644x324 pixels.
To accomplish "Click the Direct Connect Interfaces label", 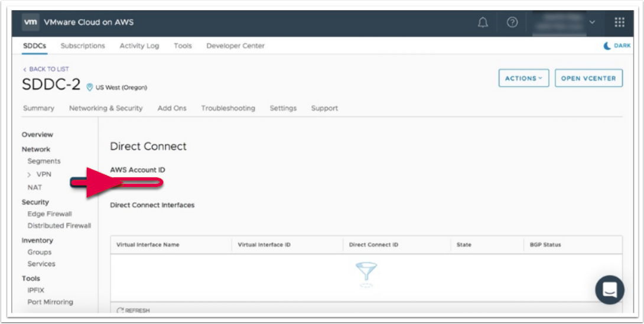I will (152, 205).
